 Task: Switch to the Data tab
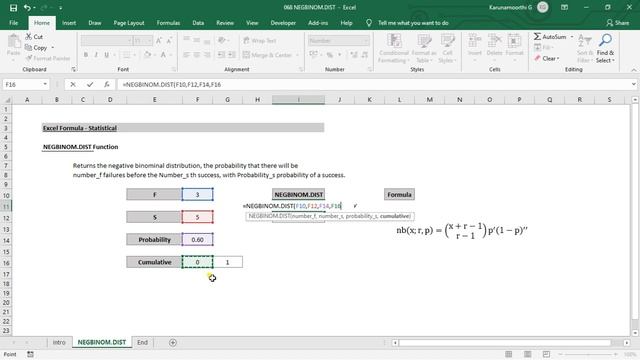pyautogui.click(x=198, y=23)
